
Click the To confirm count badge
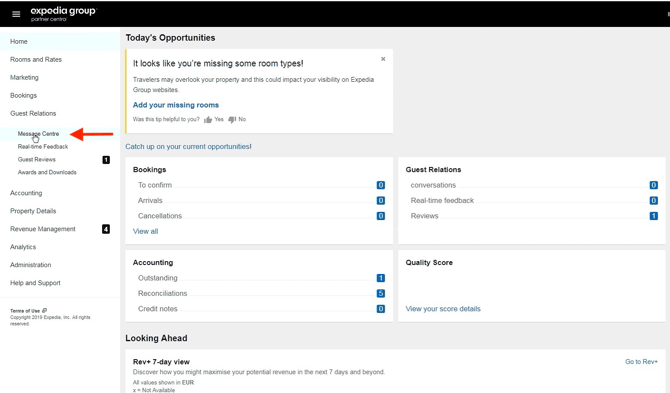point(381,185)
